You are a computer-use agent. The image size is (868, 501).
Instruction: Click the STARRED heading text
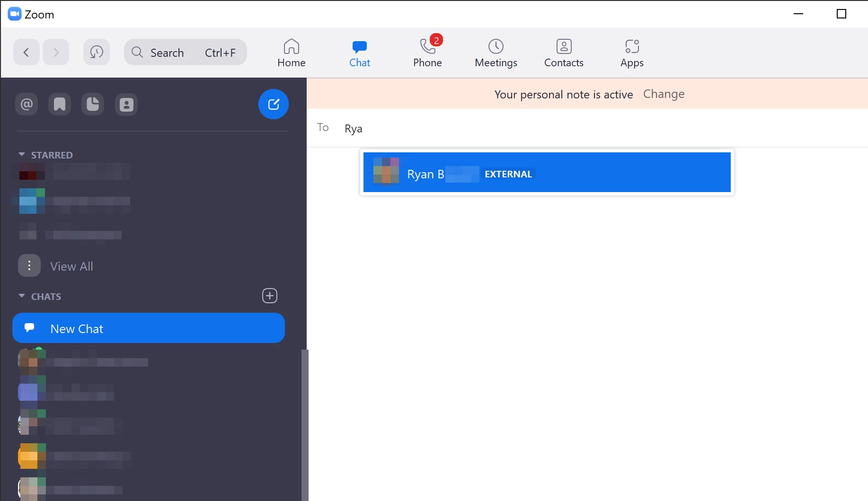click(52, 155)
